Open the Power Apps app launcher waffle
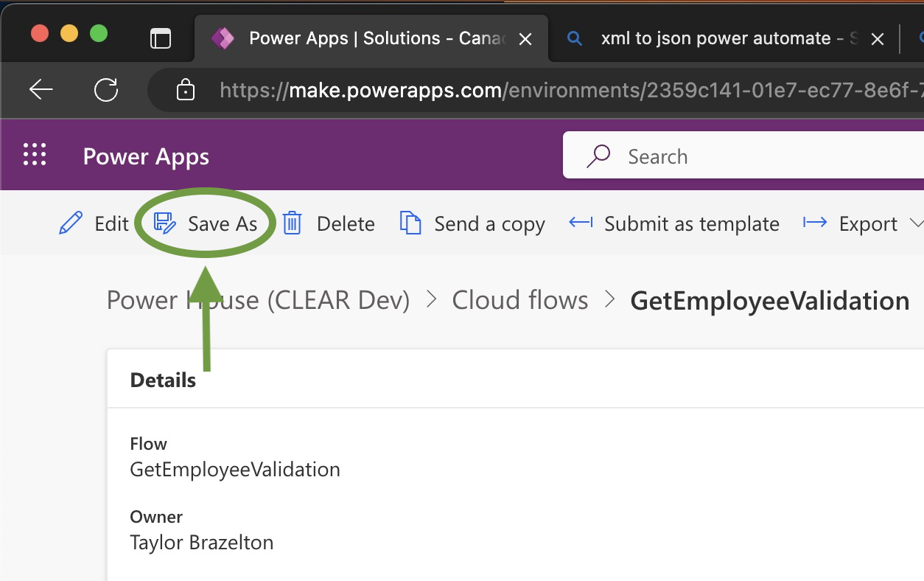924x581 pixels. coord(35,155)
